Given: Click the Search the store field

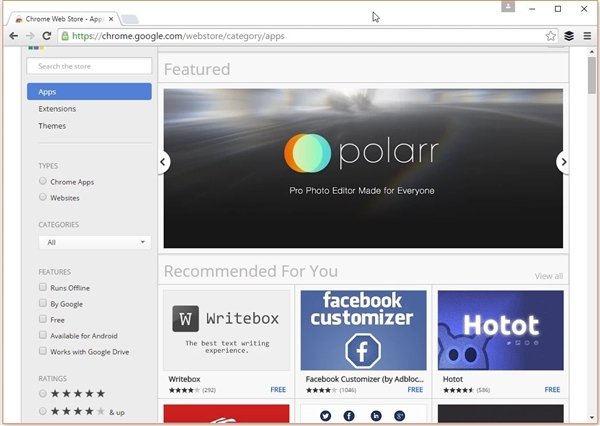Looking at the screenshot, I should coord(90,66).
